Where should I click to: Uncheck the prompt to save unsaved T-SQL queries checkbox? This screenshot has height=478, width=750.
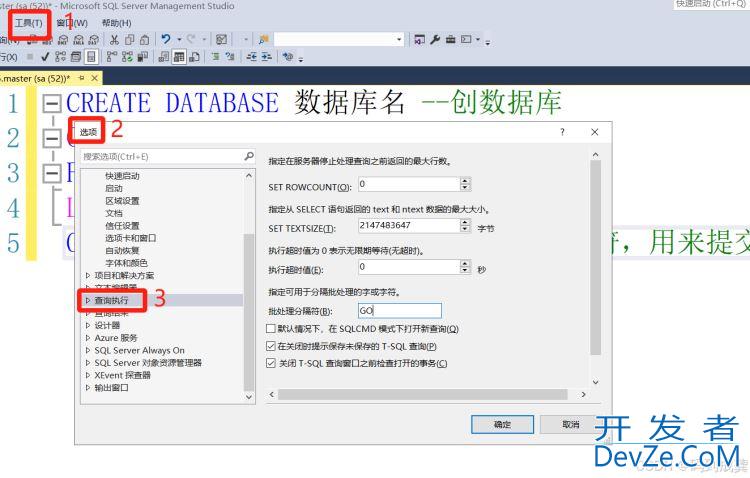(270, 346)
